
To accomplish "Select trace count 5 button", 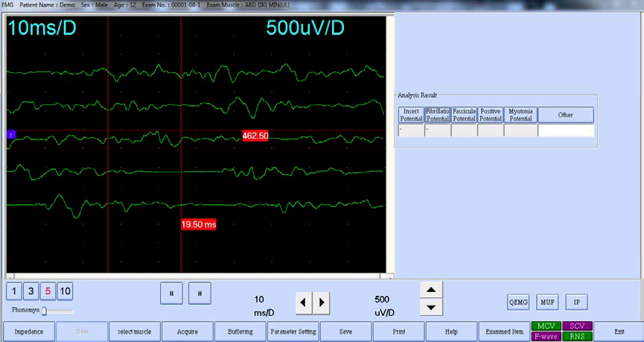I will click(x=48, y=291).
